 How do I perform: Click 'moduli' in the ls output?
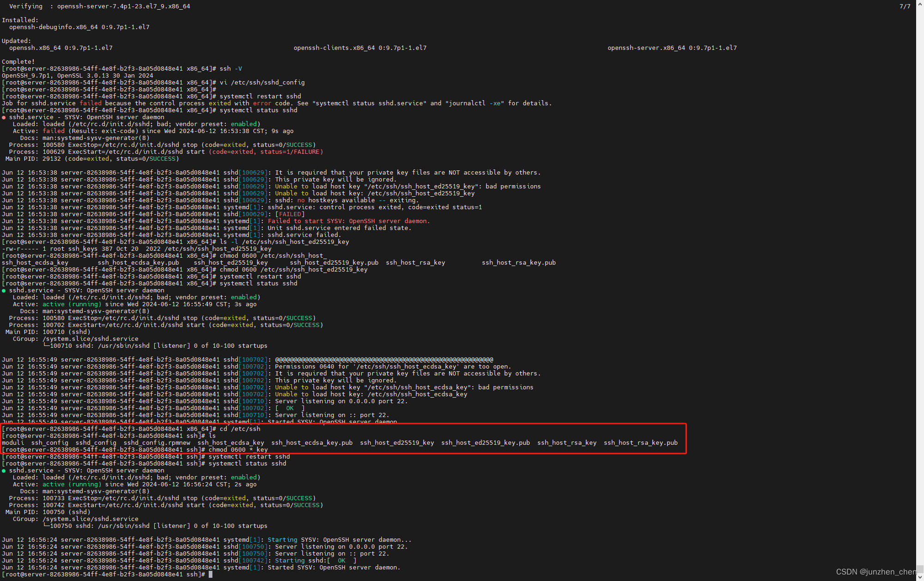(12, 442)
